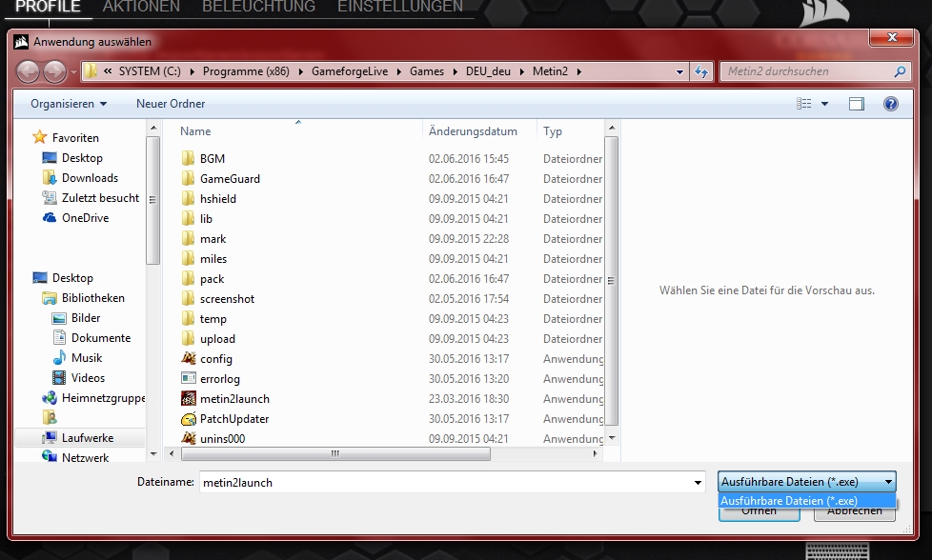Image resolution: width=932 pixels, height=560 pixels.
Task: Select Heimnetzgruppe in the navigation pane
Action: [103, 398]
